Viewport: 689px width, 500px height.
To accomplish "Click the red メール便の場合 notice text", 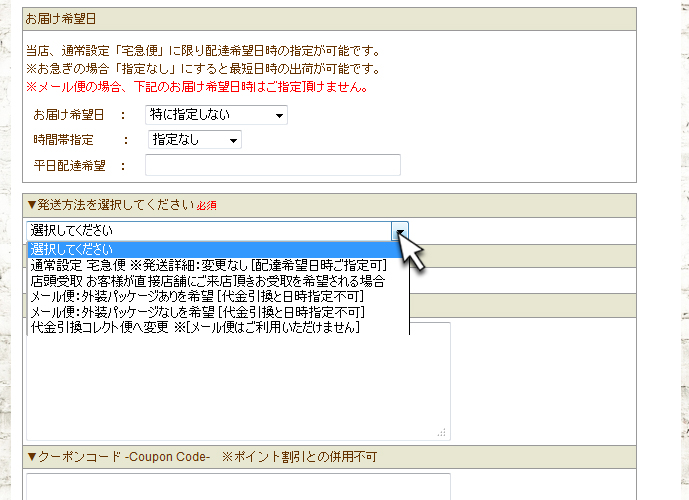I will 197,87.
